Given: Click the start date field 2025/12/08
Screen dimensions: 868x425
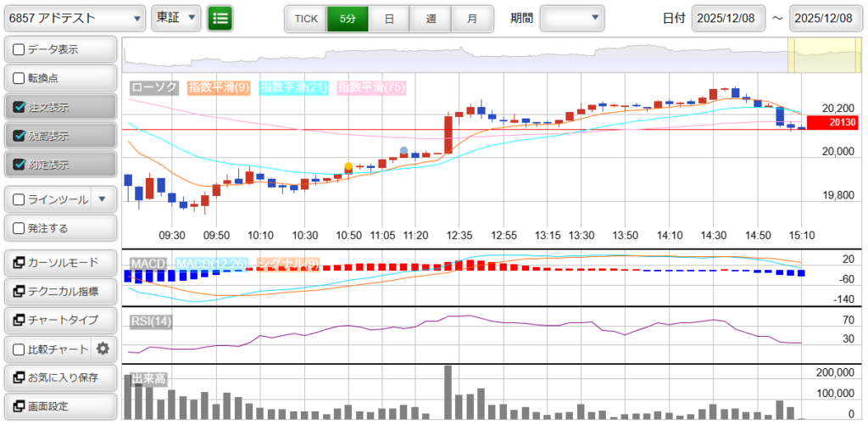Looking at the screenshot, I should click(x=728, y=18).
